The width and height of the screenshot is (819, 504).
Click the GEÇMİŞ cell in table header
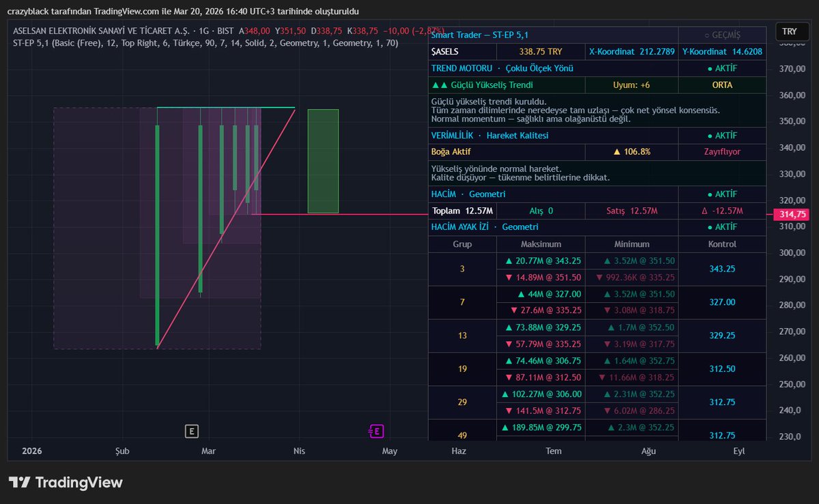(722, 35)
